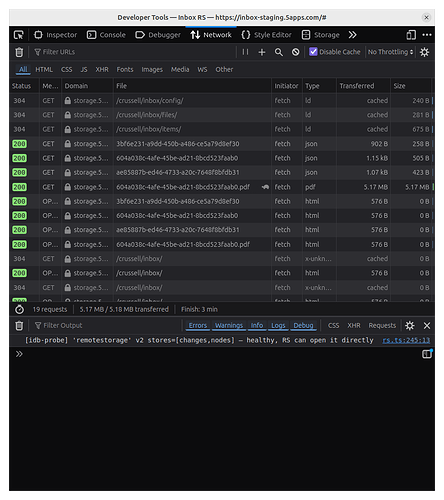
Task: Activate the element picker icon
Action: [19, 35]
